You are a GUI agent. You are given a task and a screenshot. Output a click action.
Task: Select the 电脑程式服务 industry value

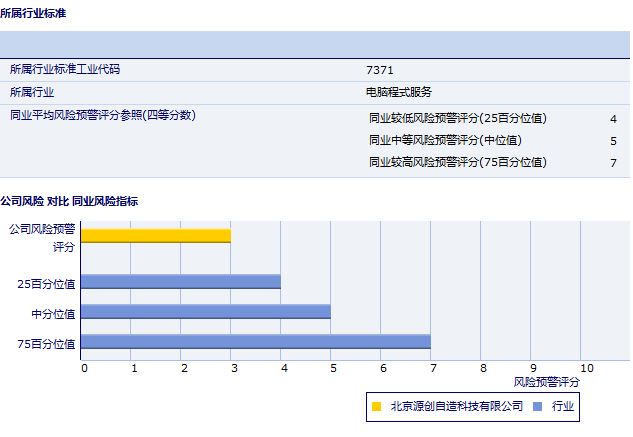pos(399,92)
